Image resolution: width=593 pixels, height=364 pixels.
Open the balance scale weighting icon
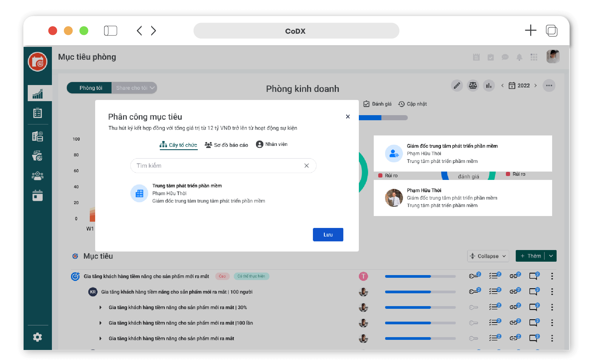[473, 86]
